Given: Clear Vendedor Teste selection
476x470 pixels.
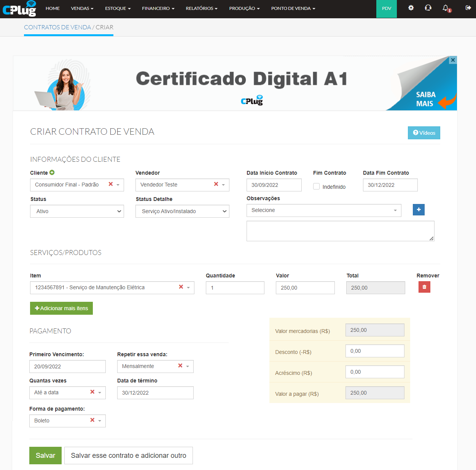Looking at the screenshot, I should [x=216, y=184].
